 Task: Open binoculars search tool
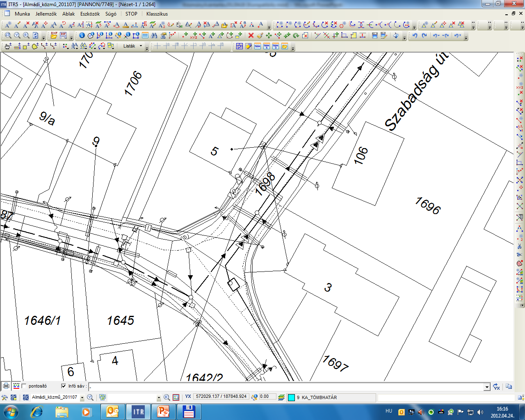pyautogui.click(x=154, y=35)
